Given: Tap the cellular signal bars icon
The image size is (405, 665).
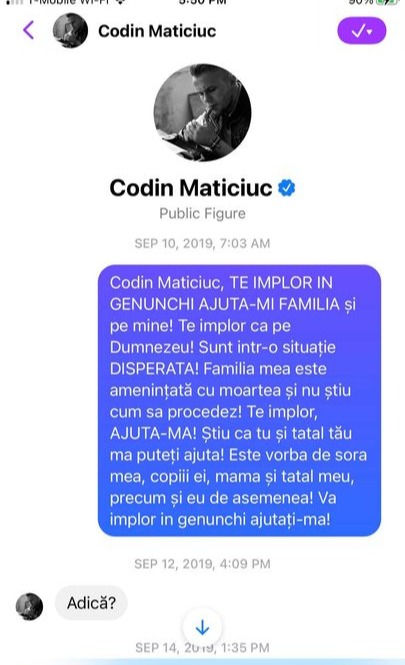Looking at the screenshot, I should click(14, 2).
